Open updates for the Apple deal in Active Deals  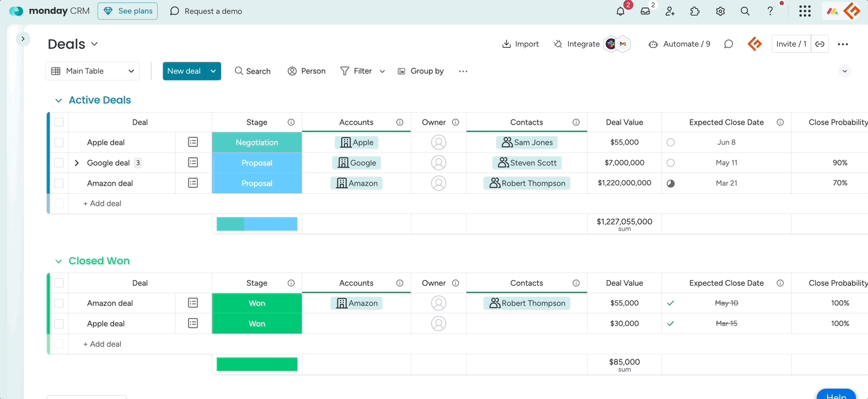(x=193, y=142)
